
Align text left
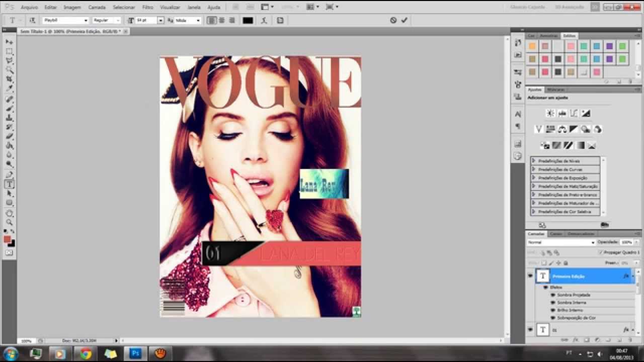[211, 20]
